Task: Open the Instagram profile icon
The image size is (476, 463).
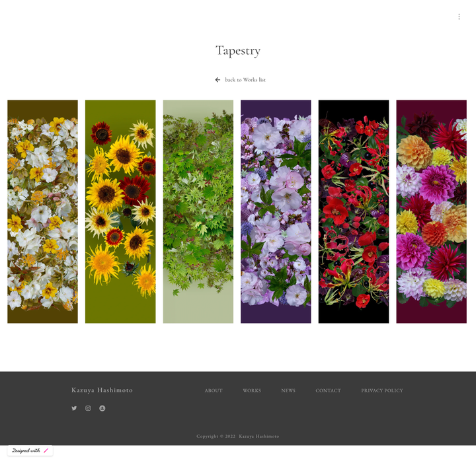Action: [x=88, y=408]
